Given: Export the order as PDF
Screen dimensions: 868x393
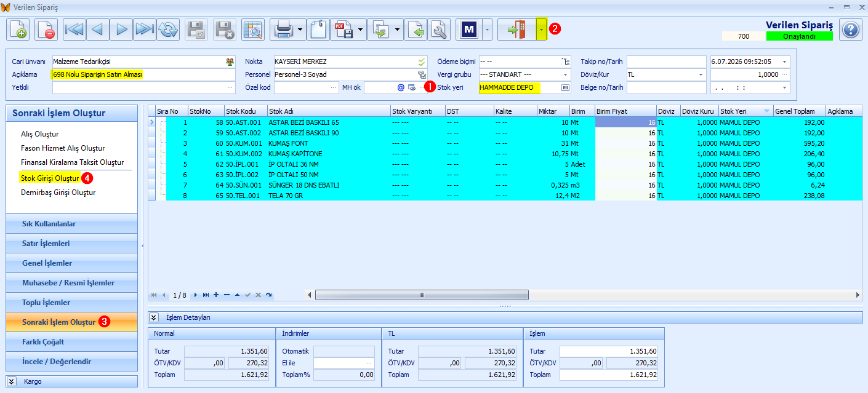Looking at the screenshot, I should pyautogui.click(x=343, y=29).
